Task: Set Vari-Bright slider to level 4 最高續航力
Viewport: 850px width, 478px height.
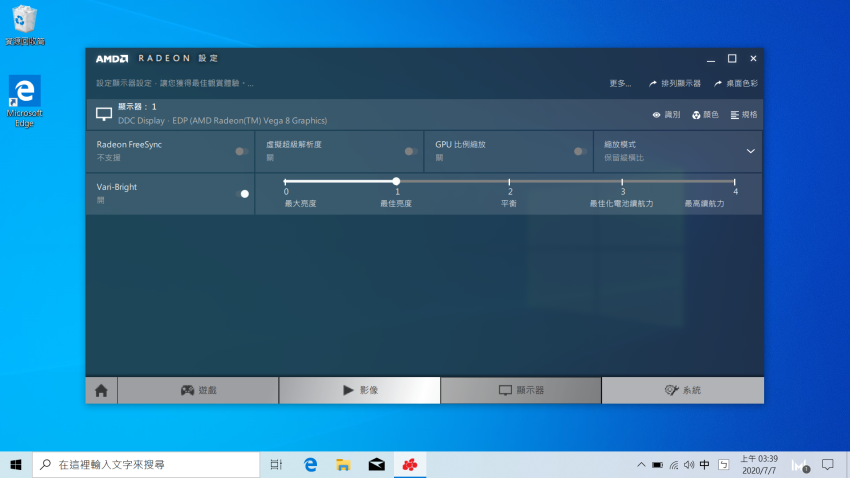Action: coord(735,182)
